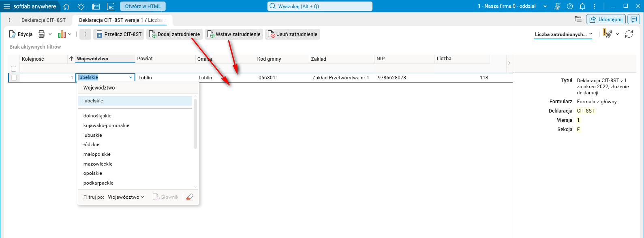This screenshot has width=644, height=238.
Task: Choose mazowieckie from the list
Action: point(135,164)
